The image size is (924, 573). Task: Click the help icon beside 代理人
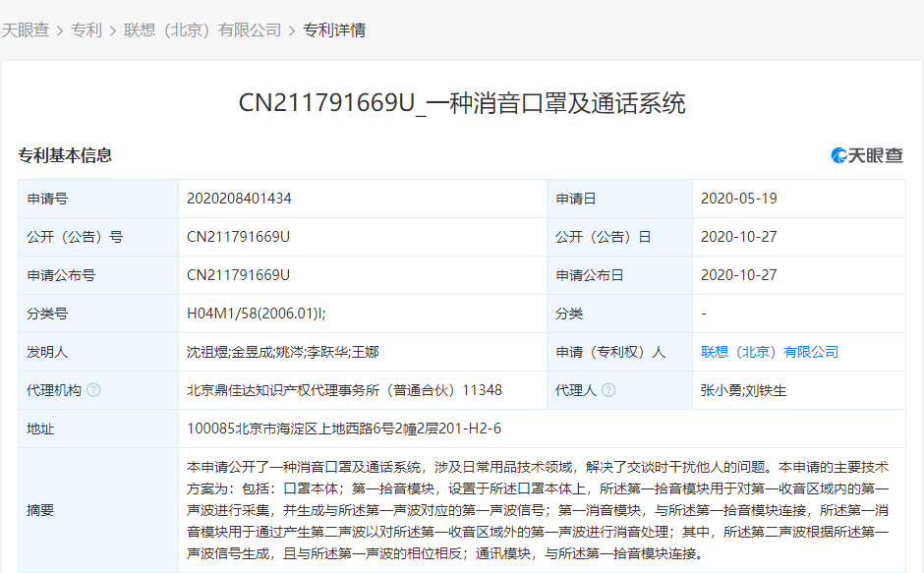click(608, 390)
